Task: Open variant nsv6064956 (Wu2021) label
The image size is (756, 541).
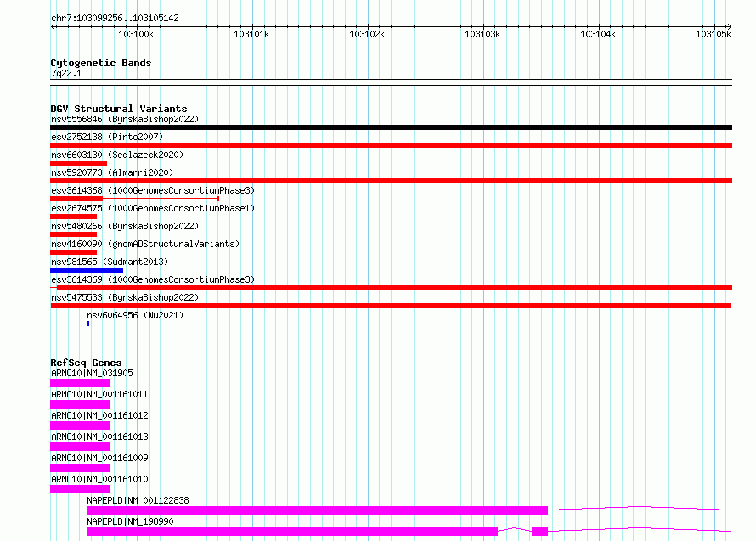Action: (135, 315)
